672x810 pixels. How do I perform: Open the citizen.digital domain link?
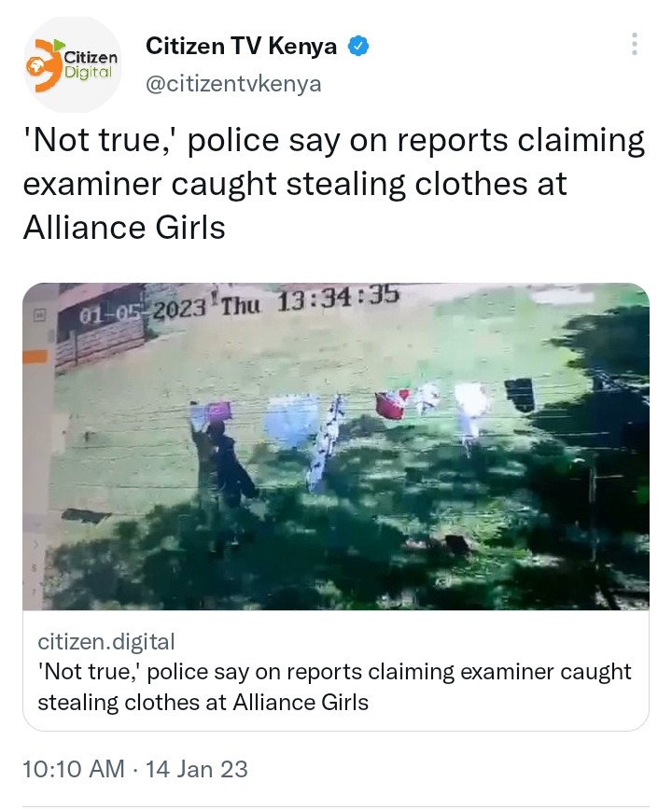(106, 642)
